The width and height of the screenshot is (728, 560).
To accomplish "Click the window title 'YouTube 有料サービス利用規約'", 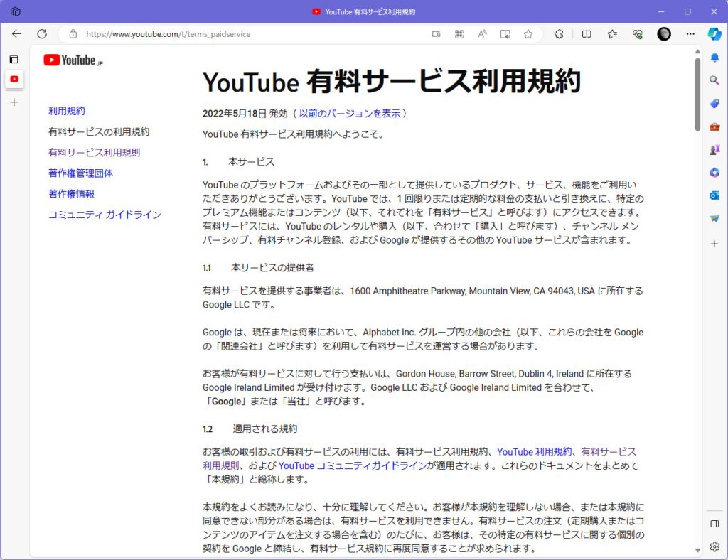I will point(370,11).
